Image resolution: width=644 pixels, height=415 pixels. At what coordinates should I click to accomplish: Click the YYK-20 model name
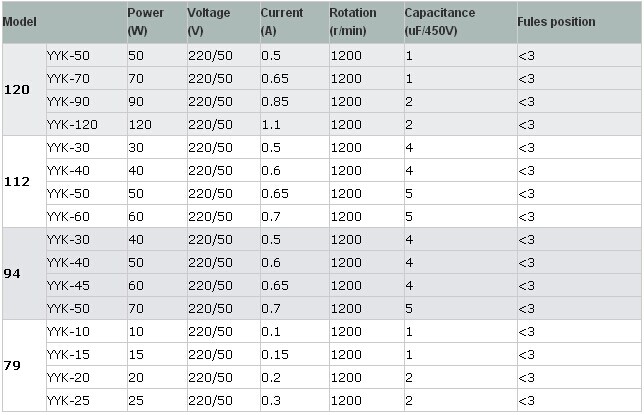click(68, 378)
